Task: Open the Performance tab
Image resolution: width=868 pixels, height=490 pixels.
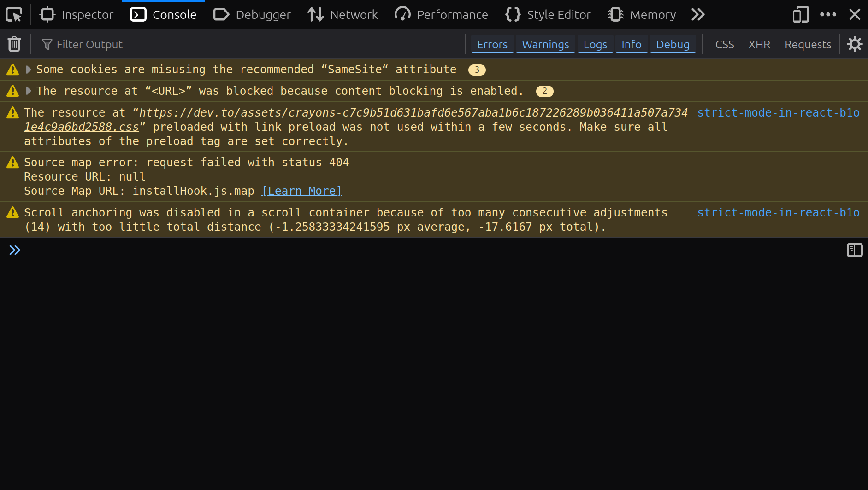Action: coord(441,15)
